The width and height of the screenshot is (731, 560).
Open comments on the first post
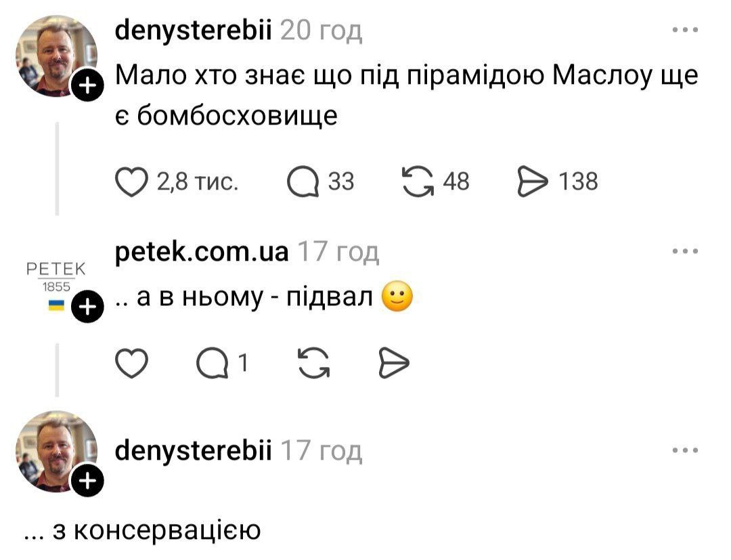tap(301, 181)
